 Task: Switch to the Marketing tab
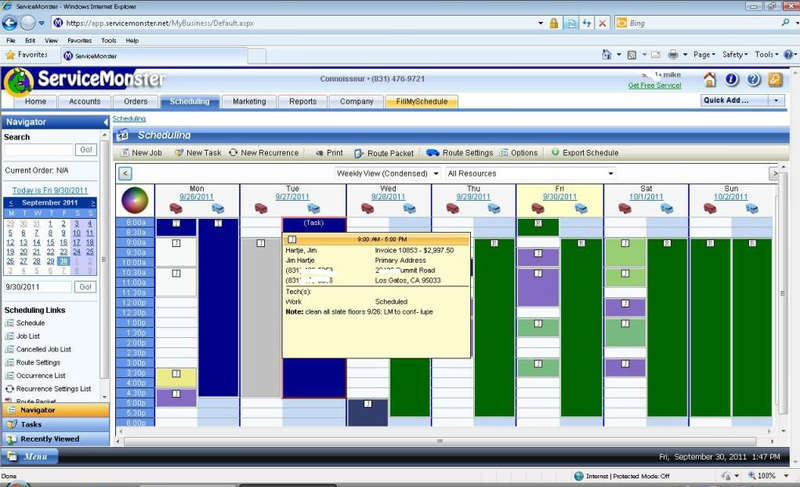[x=249, y=102]
